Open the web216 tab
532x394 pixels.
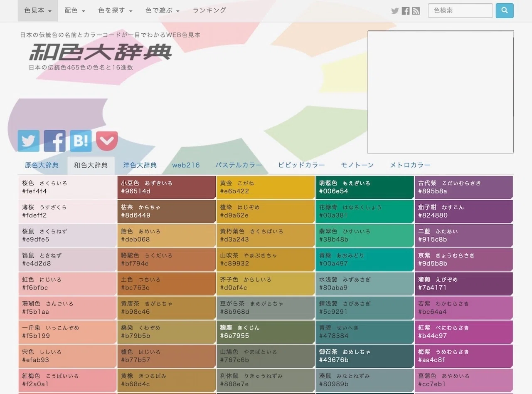186,165
